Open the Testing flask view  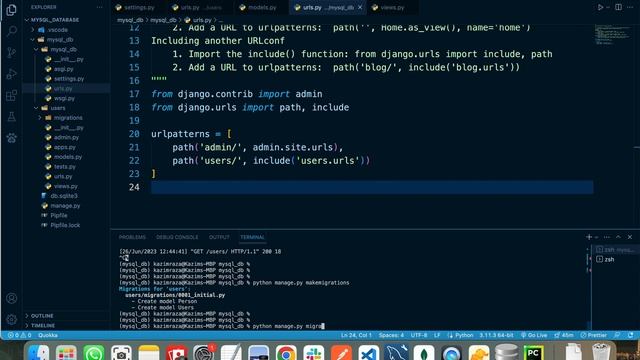11,117
